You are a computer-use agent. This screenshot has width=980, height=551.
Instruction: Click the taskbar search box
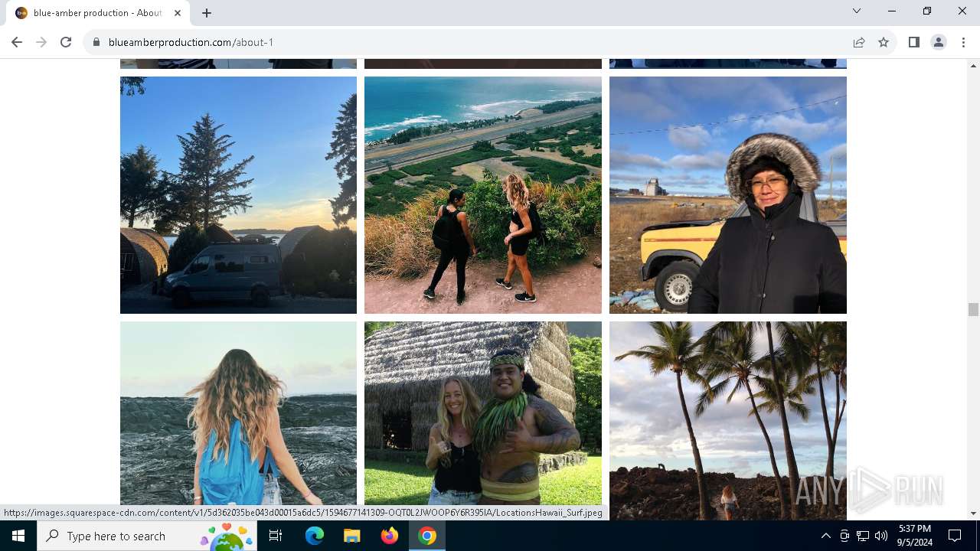(148, 536)
